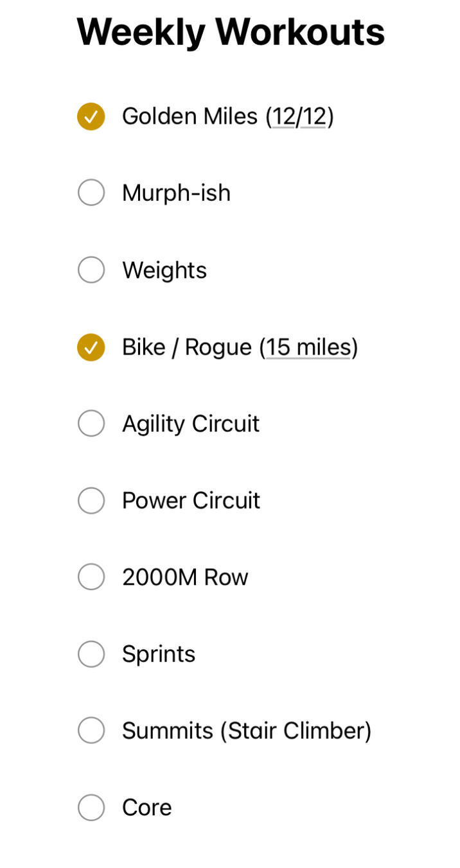Click the Core item text

[x=146, y=807]
